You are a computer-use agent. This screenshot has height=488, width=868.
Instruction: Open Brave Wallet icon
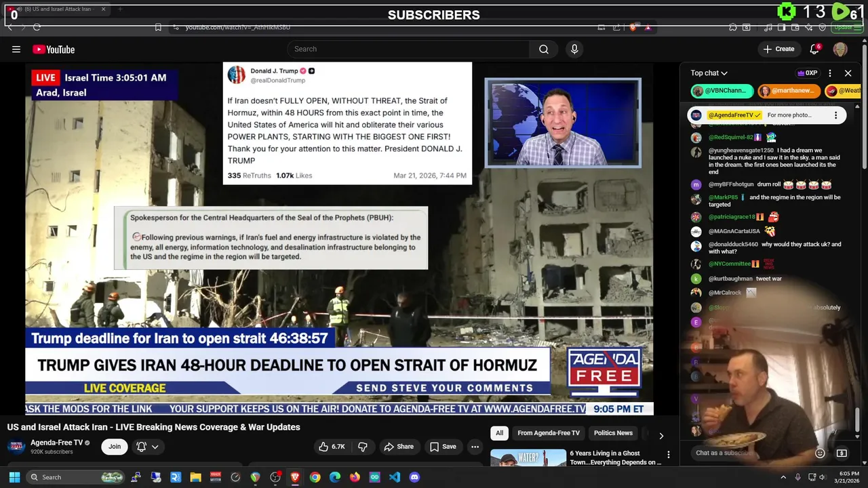tap(795, 27)
